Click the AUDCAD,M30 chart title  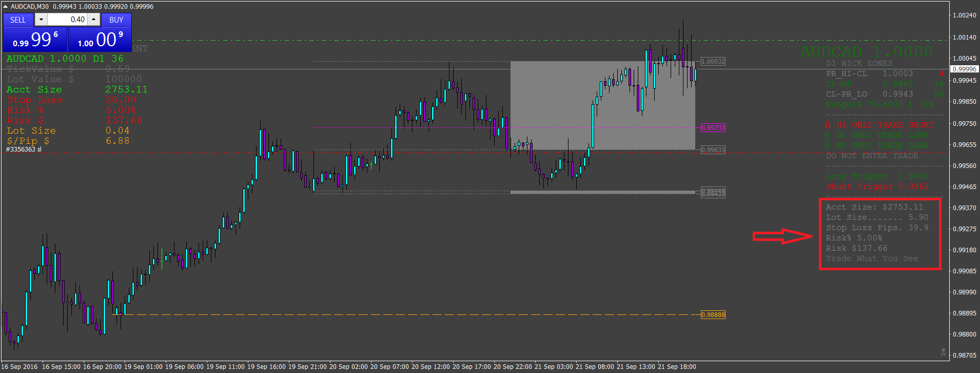point(30,7)
